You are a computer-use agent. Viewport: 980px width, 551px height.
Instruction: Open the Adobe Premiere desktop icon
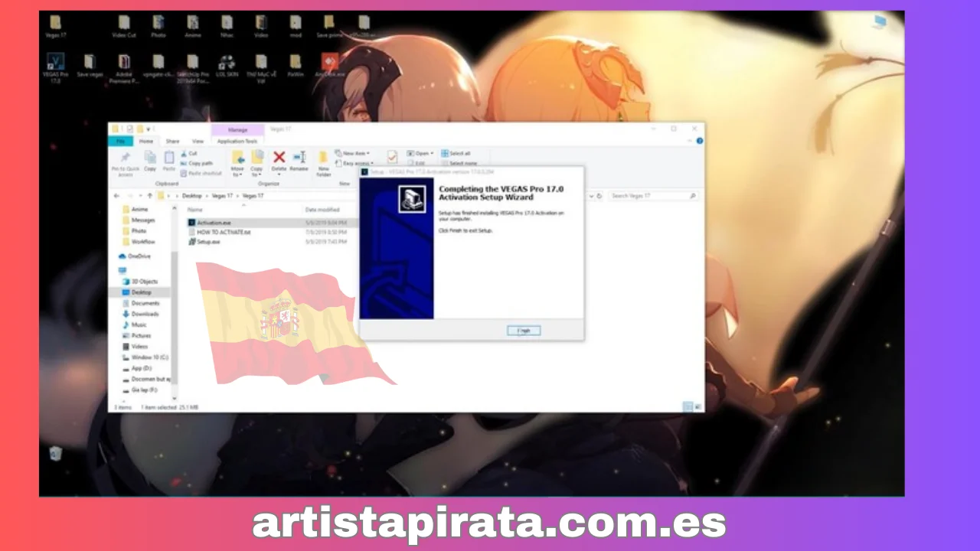pyautogui.click(x=124, y=68)
